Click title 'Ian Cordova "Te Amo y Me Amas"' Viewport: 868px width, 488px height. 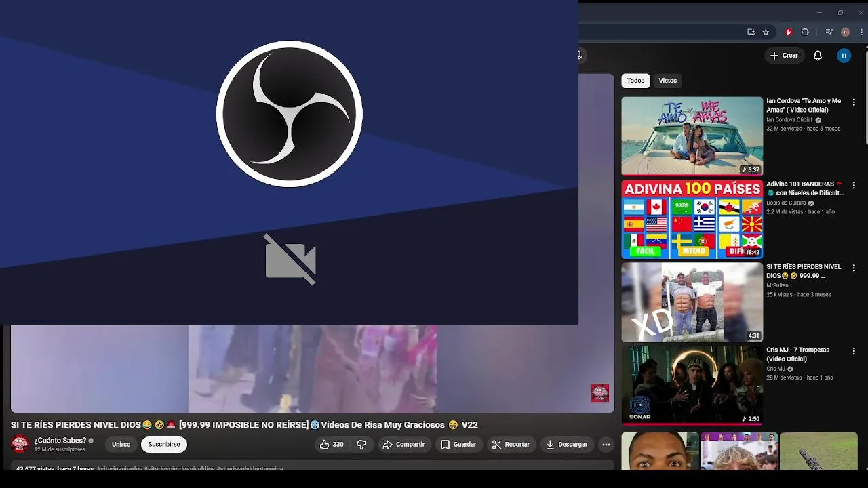coord(804,105)
